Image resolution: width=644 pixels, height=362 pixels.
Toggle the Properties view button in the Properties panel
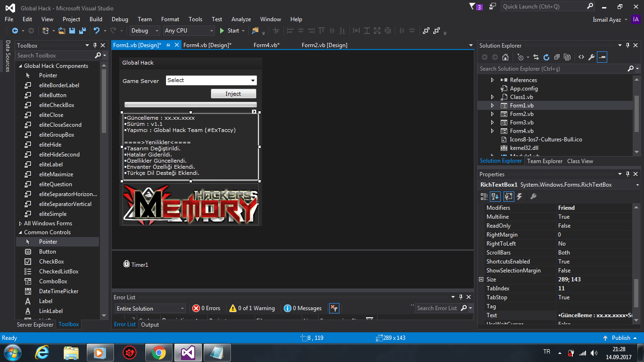(x=508, y=197)
